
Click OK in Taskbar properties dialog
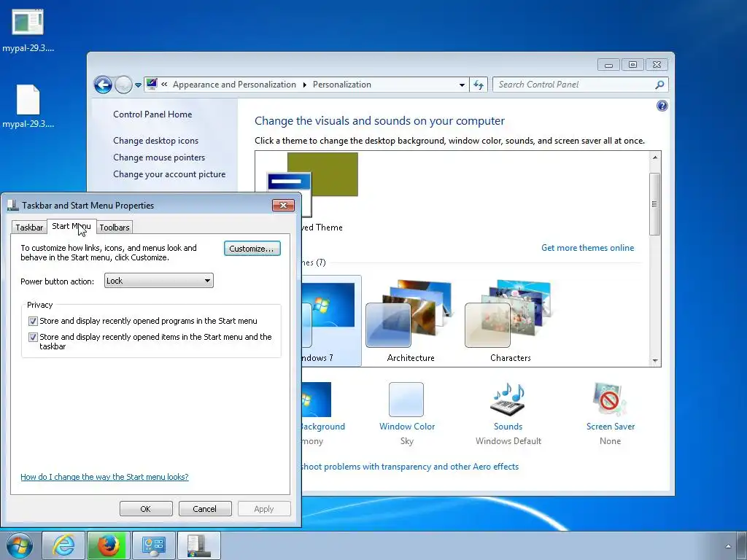tap(146, 508)
